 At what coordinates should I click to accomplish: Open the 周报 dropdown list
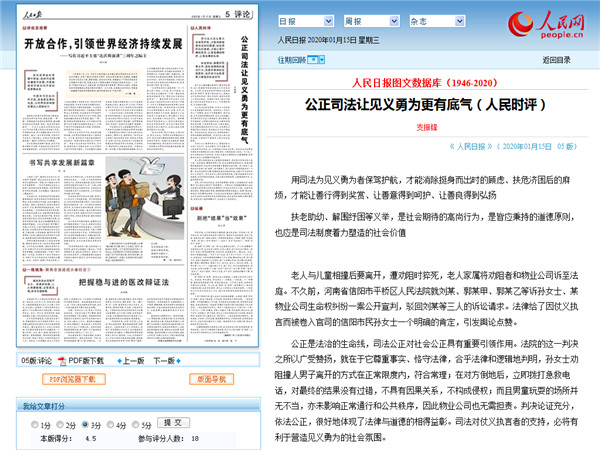point(372,21)
